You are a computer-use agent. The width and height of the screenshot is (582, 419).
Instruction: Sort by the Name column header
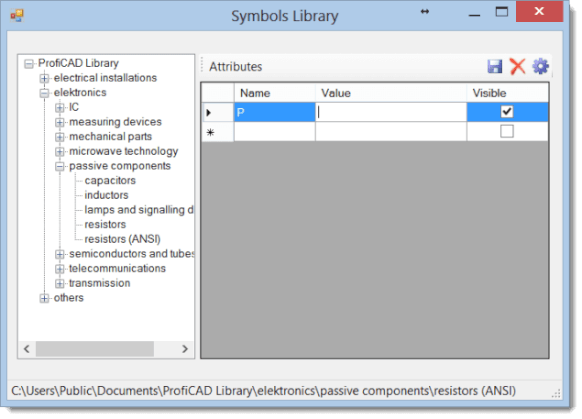coord(275,93)
